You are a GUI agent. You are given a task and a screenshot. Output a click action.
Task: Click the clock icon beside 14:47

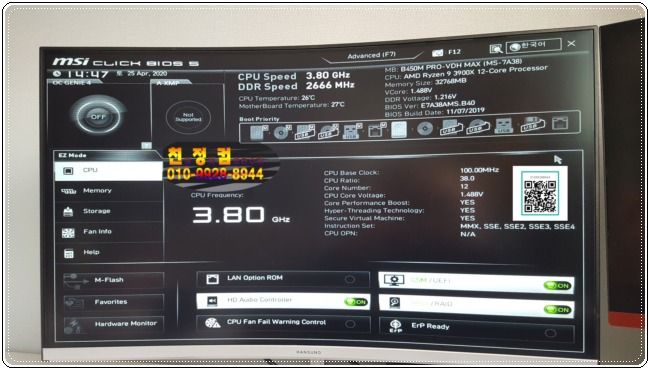coord(58,74)
